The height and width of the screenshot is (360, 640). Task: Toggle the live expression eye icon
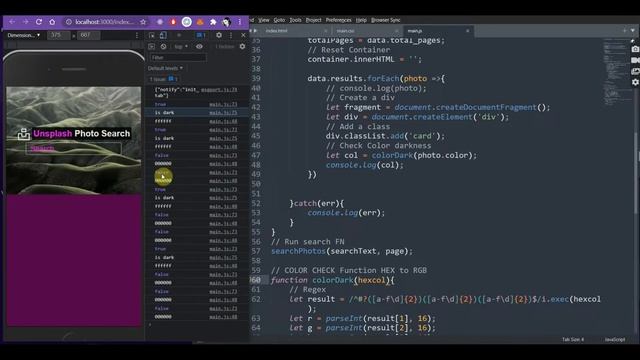click(x=199, y=47)
